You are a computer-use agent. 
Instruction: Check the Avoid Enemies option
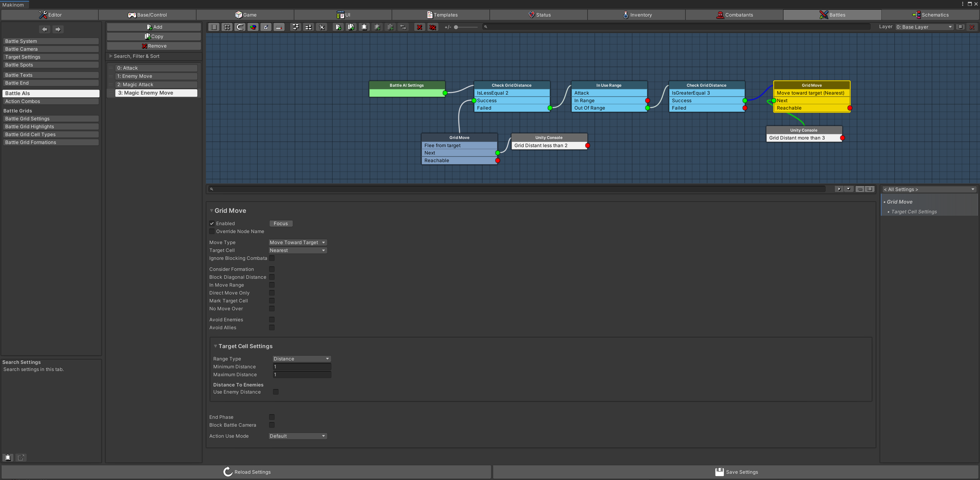(x=272, y=320)
